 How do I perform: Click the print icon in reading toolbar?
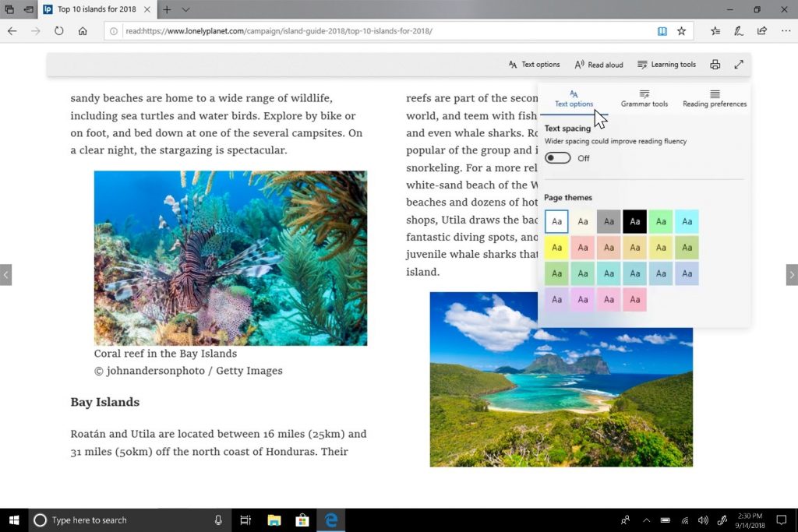click(715, 65)
